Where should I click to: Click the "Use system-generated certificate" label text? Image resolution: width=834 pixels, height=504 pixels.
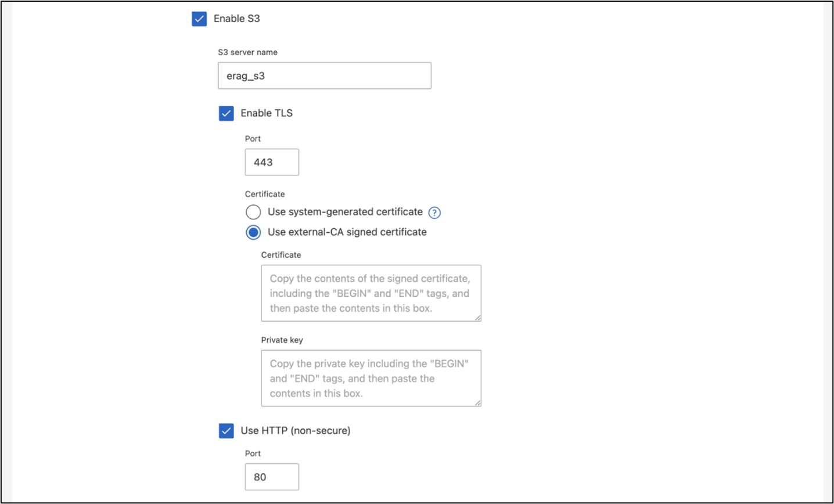pyautogui.click(x=345, y=212)
